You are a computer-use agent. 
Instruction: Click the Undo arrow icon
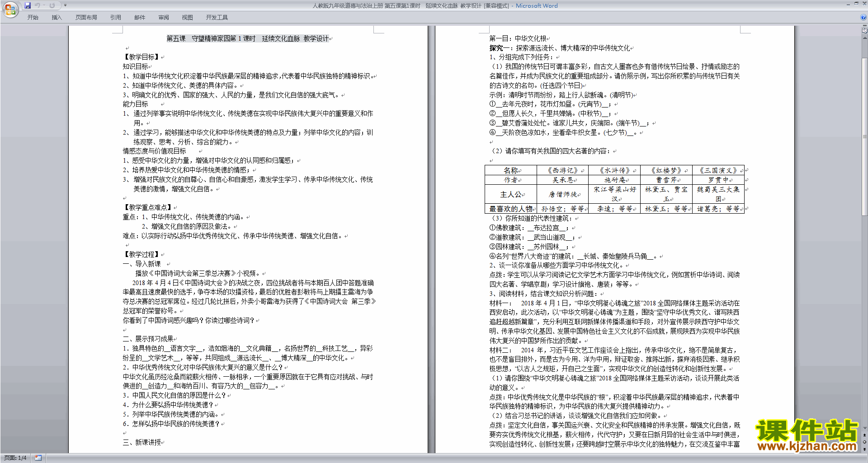point(37,5)
